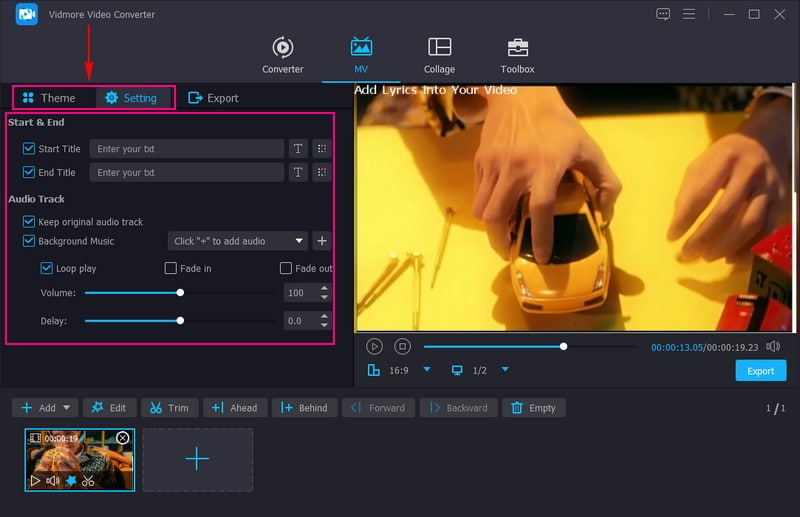Image resolution: width=800 pixels, height=517 pixels.
Task: Click the plus icon to add background music
Action: (321, 241)
